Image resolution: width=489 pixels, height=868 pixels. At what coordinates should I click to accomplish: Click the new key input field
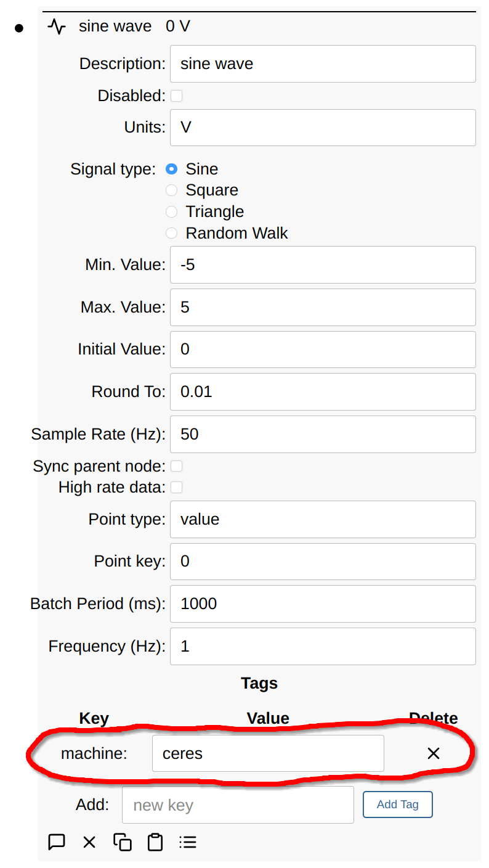pos(238,805)
